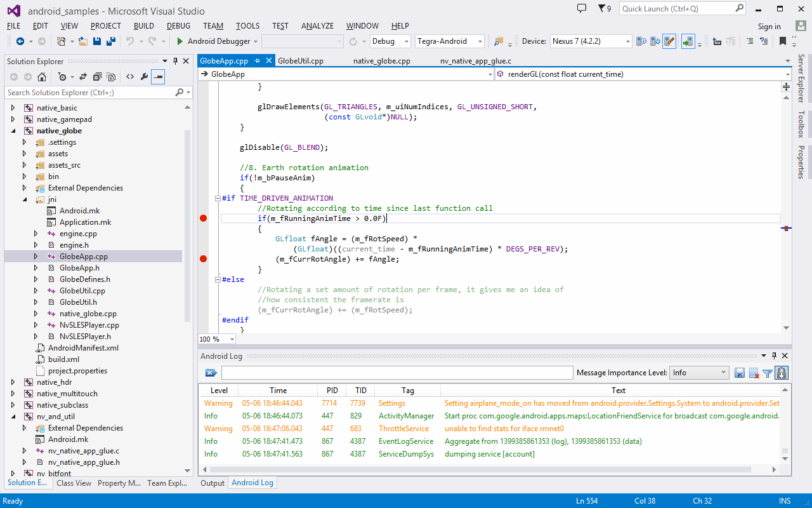Click Sign in at the top right
The height and width of the screenshot is (508, 812).
pyautogui.click(x=769, y=26)
